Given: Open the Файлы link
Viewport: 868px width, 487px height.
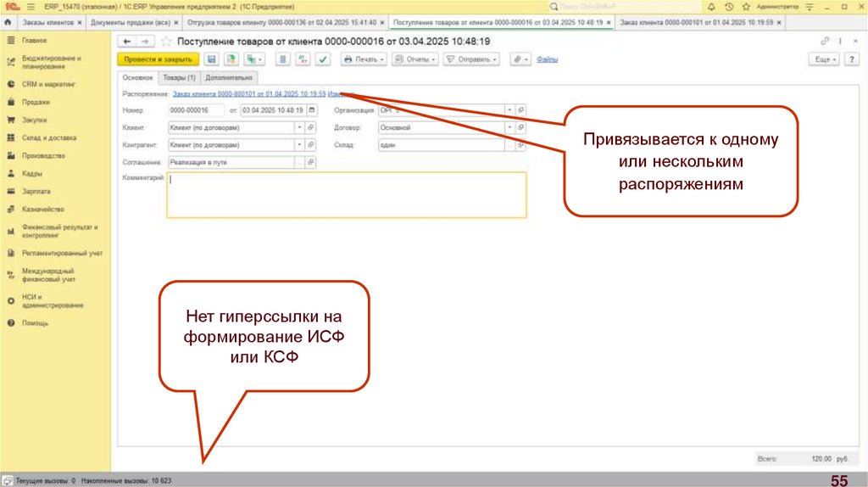Looking at the screenshot, I should click(x=547, y=59).
